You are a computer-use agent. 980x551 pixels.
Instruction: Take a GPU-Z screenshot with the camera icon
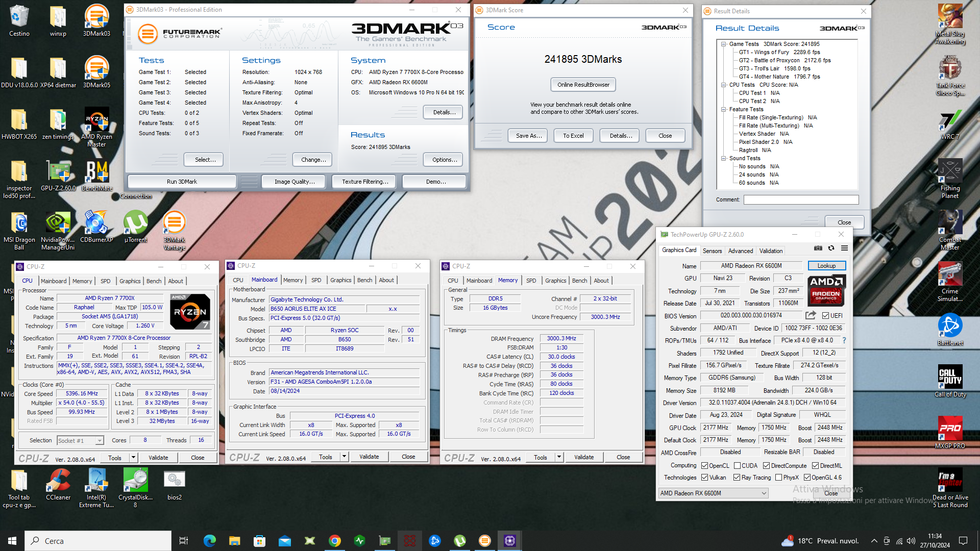(818, 248)
